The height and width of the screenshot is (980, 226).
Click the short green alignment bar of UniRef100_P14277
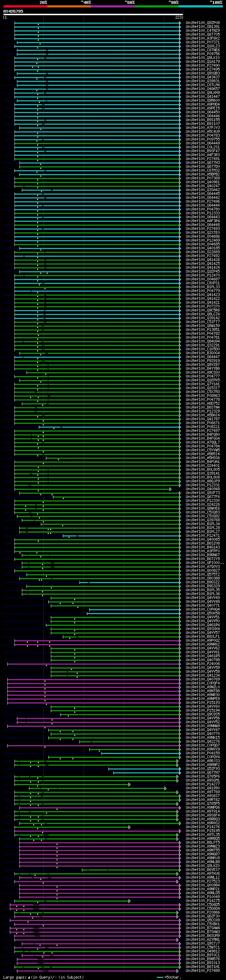72,784
